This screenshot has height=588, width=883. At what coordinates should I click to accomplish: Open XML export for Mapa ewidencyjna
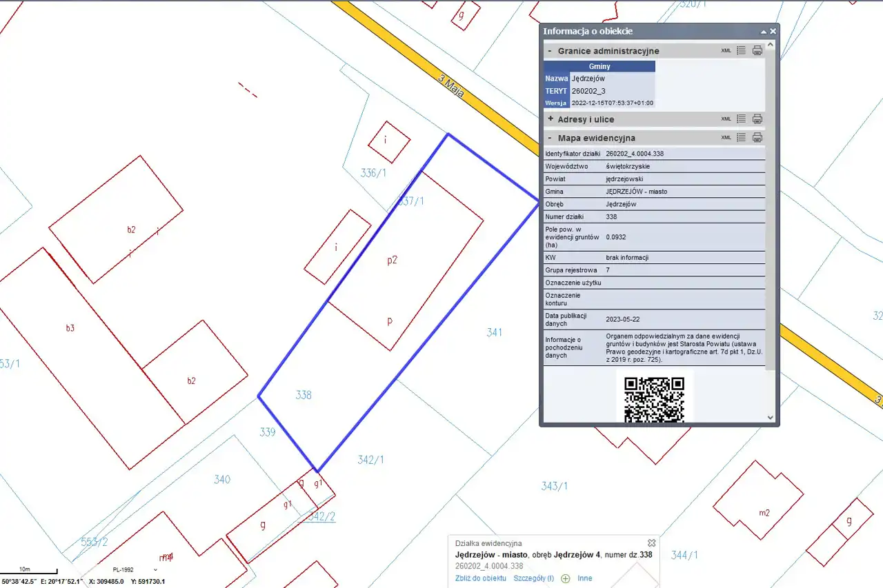click(726, 137)
